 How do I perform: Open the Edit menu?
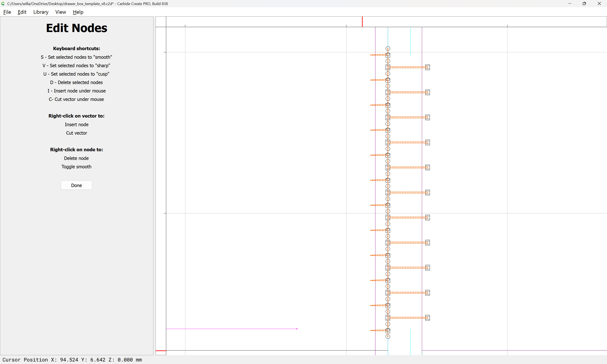click(22, 12)
